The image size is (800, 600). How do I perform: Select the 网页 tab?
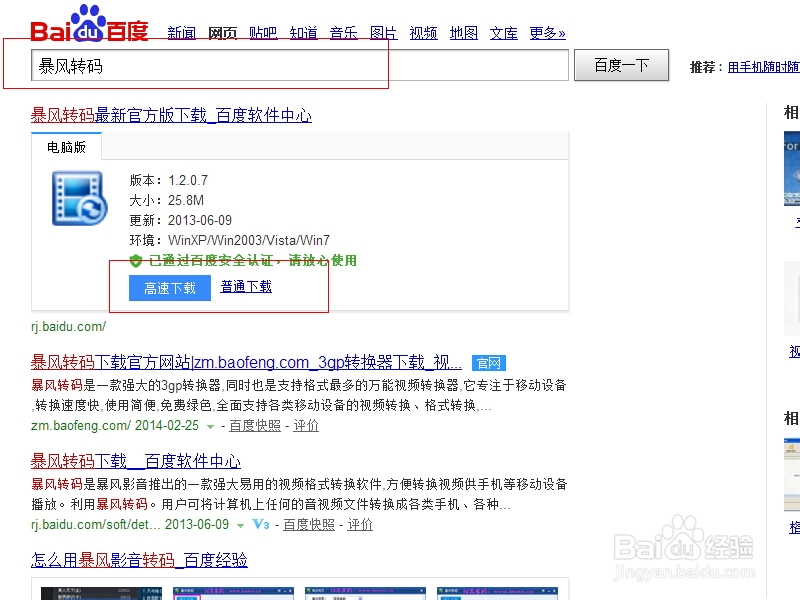coord(222,33)
